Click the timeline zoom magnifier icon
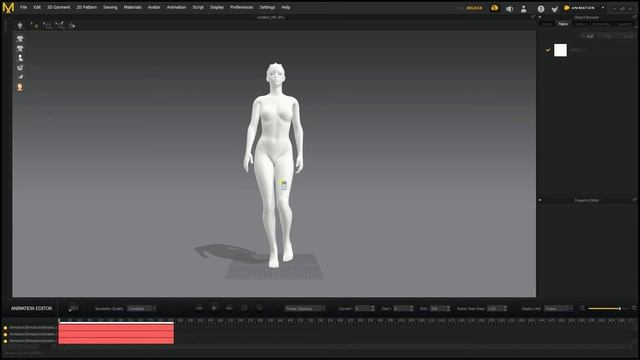 click(x=582, y=309)
